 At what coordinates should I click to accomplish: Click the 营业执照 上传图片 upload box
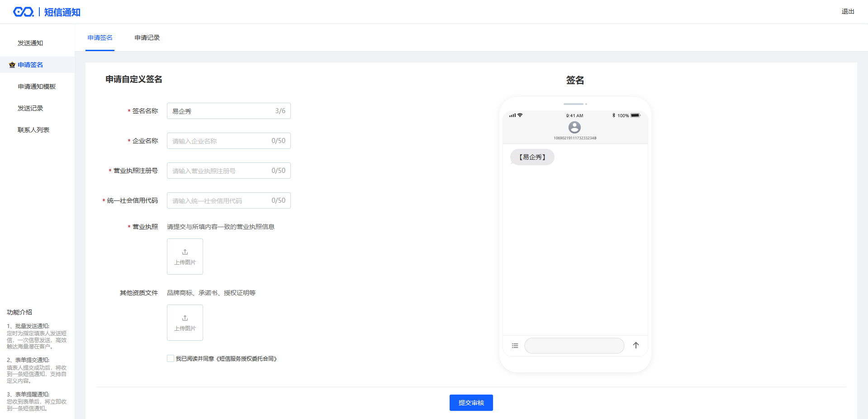[x=185, y=257]
